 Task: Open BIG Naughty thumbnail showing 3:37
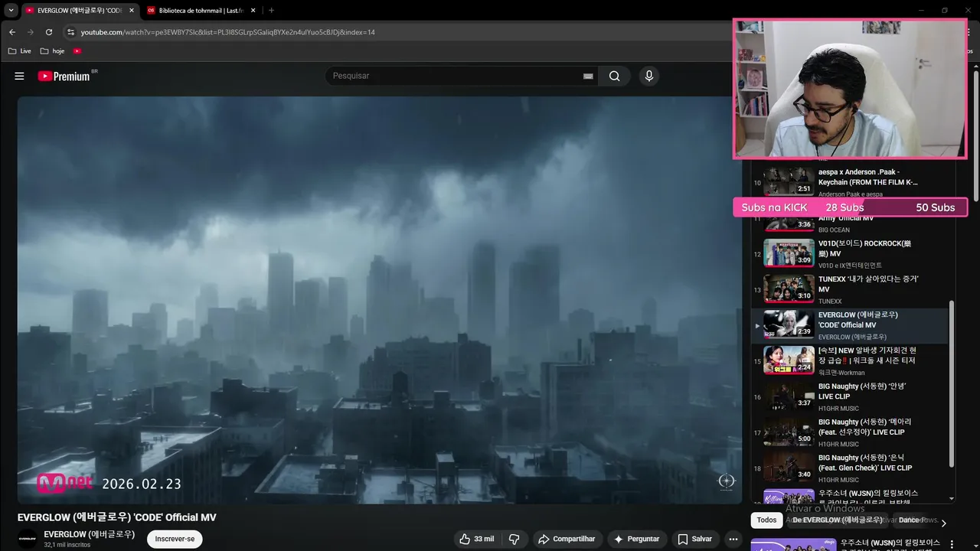(789, 396)
